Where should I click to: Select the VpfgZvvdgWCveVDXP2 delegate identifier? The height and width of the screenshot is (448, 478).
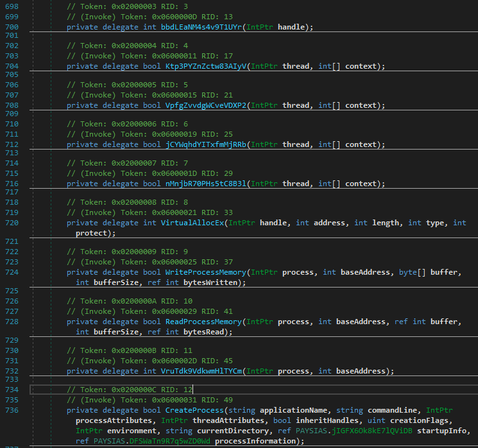(x=206, y=105)
